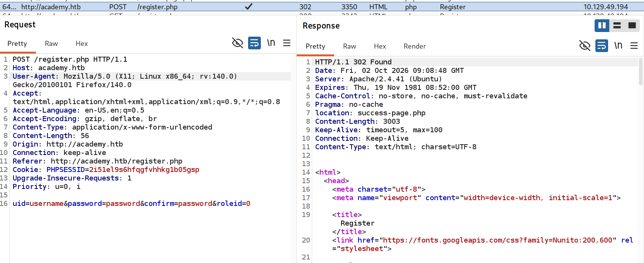Click the 3350 length cell in history
This screenshot has width=644, height=263.
349,7
